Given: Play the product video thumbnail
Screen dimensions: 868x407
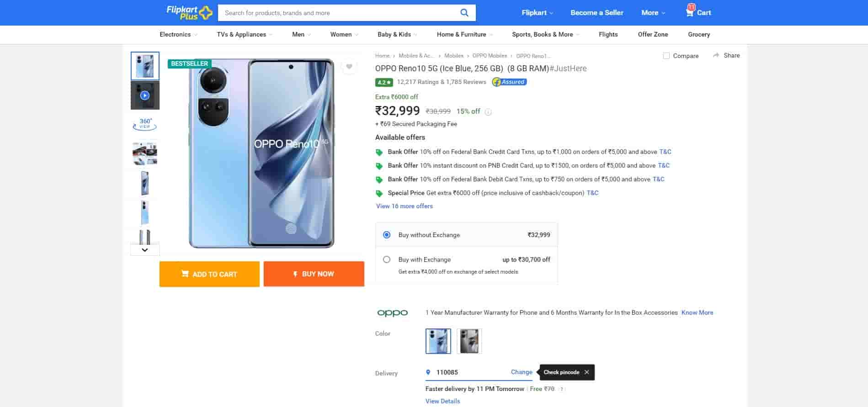Looking at the screenshot, I should pos(145,95).
